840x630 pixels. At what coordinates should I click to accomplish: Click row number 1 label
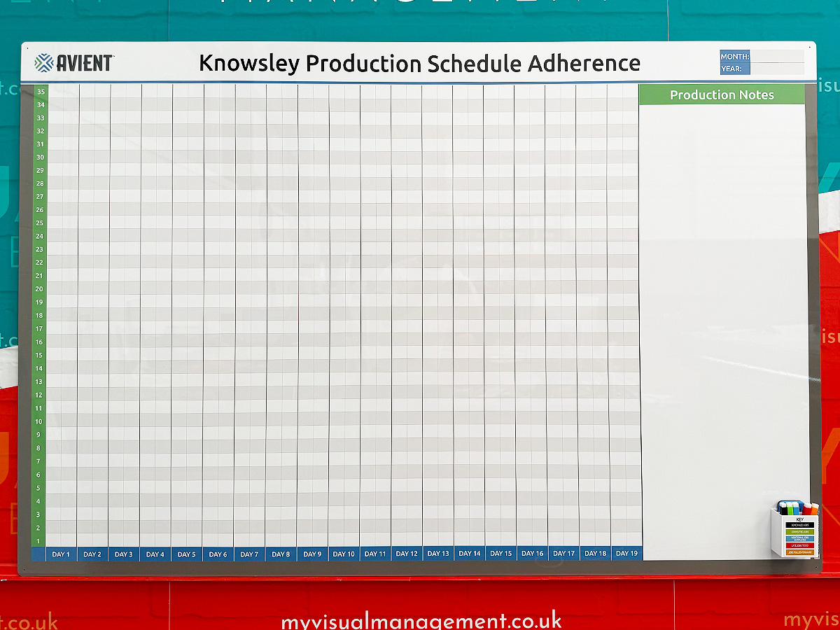38,541
